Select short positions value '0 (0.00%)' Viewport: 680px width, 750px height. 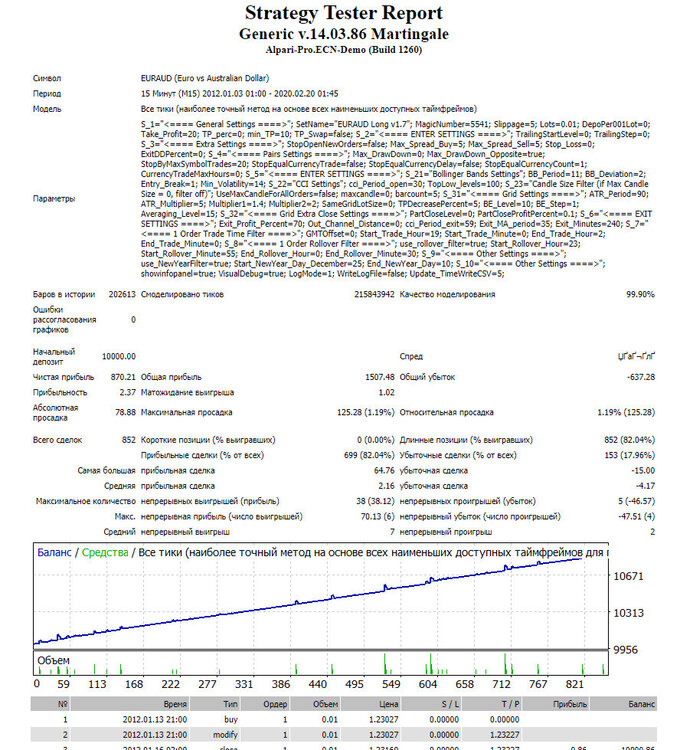(376, 440)
